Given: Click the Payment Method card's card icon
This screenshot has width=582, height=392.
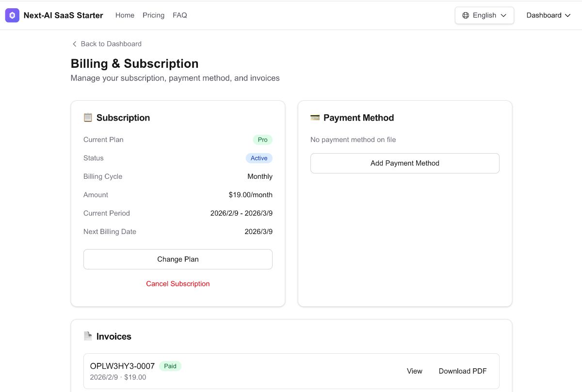Looking at the screenshot, I should 315,117.
